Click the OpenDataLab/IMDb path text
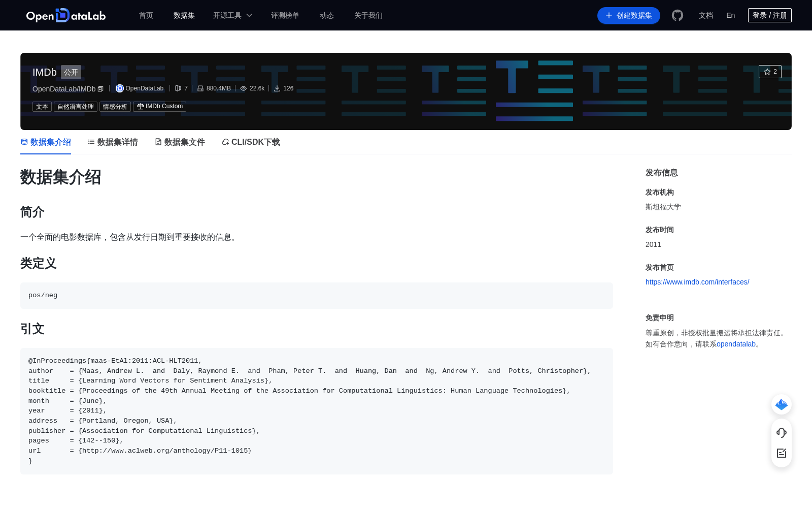Viewport: 812px width, 508px height. 64,89
